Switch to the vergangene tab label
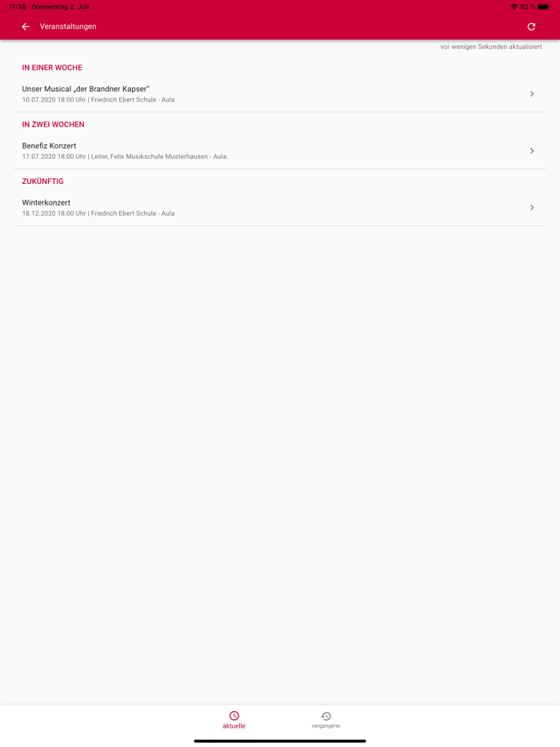Image resolution: width=560 pixels, height=747 pixels. coord(326,726)
